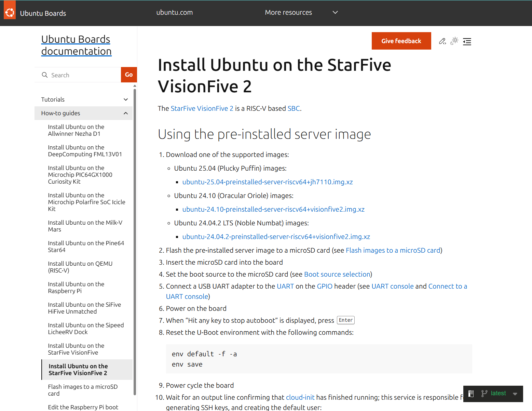Download ubuntu-25.04 jh7110 image link
The height and width of the screenshot is (411, 532).
pos(268,182)
